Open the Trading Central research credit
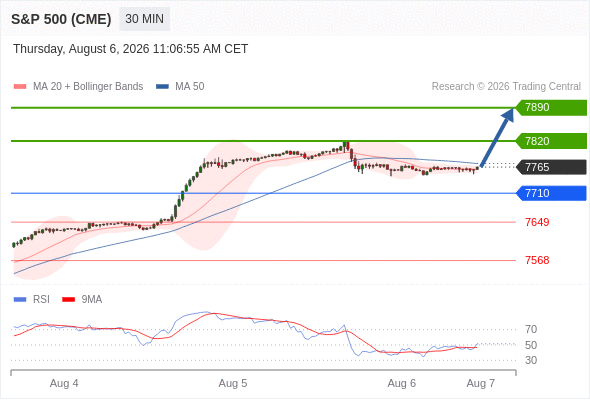 (506, 87)
